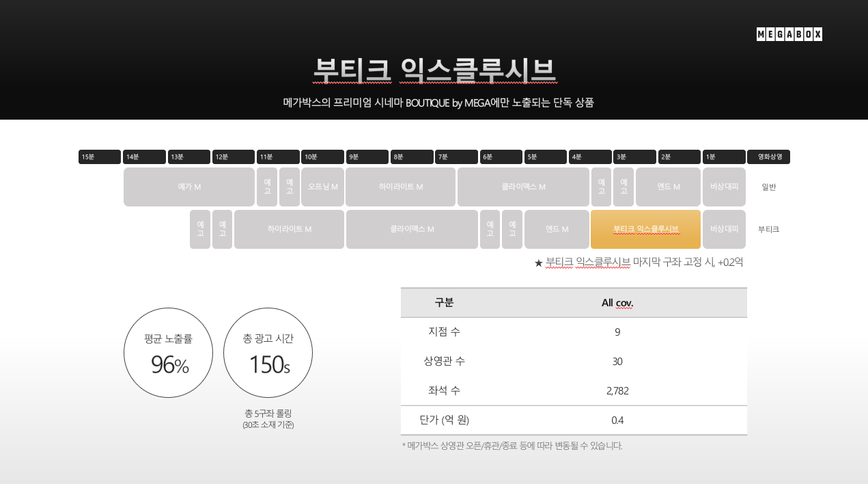Select value 9 in the 지점 수 row
The height and width of the screenshot is (484, 868).
coord(617,332)
